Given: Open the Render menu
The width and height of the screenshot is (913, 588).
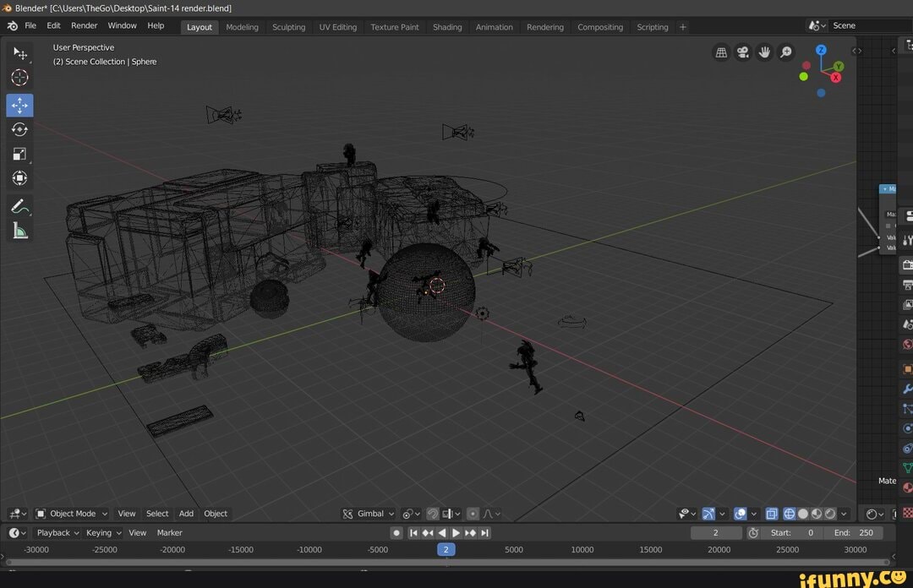Looking at the screenshot, I should pyautogui.click(x=84, y=26).
